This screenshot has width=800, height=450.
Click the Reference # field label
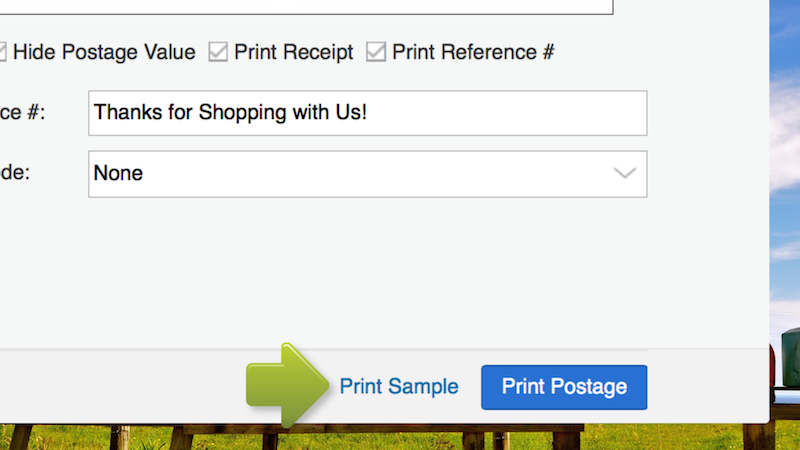point(22,113)
